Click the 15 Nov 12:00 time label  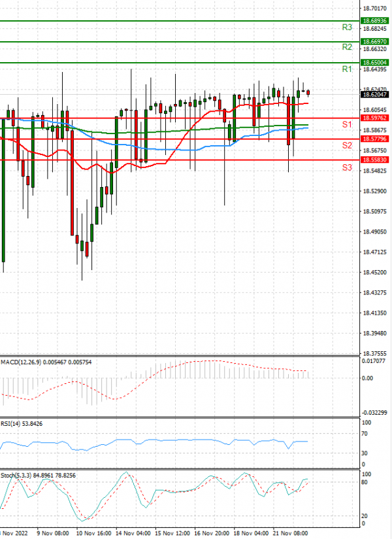172,533
